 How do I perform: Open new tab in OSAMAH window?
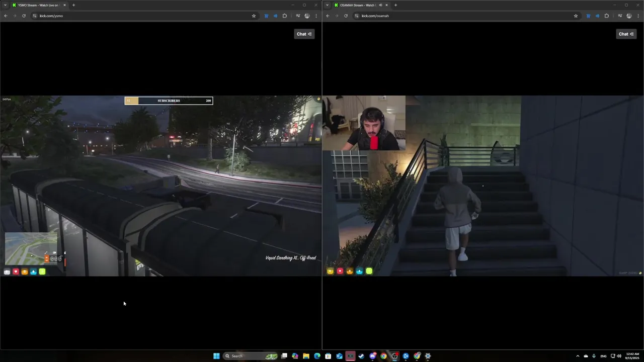pyautogui.click(x=395, y=5)
